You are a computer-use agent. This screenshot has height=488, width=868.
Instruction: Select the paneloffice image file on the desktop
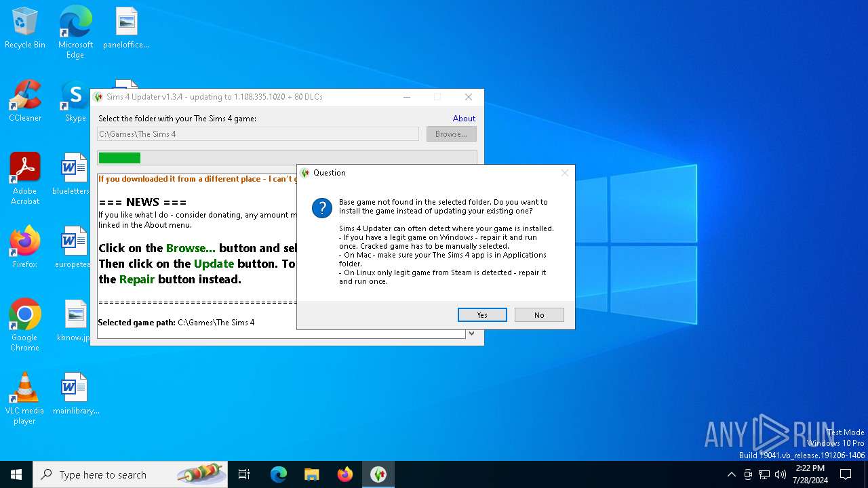click(126, 28)
